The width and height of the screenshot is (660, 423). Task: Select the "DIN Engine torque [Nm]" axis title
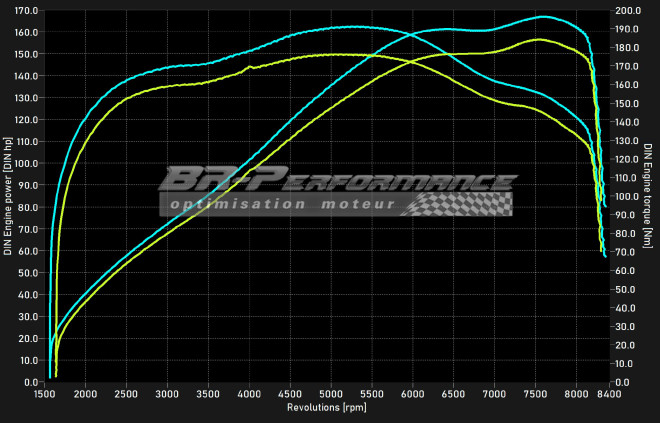click(x=649, y=197)
